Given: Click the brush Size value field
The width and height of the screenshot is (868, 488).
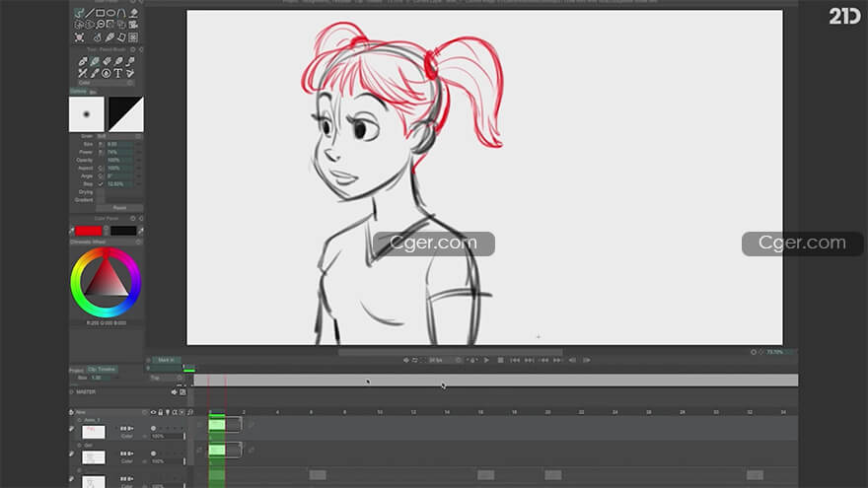Looking at the screenshot, I should [120, 144].
